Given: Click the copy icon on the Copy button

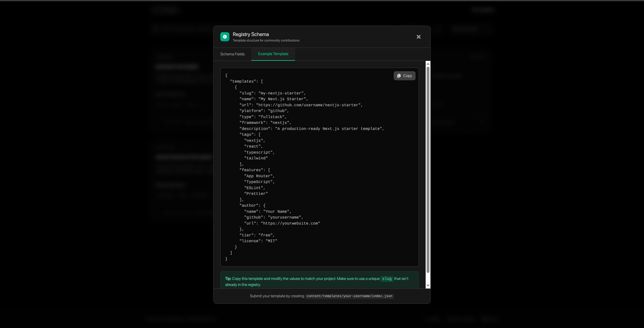Looking at the screenshot, I should [399, 76].
